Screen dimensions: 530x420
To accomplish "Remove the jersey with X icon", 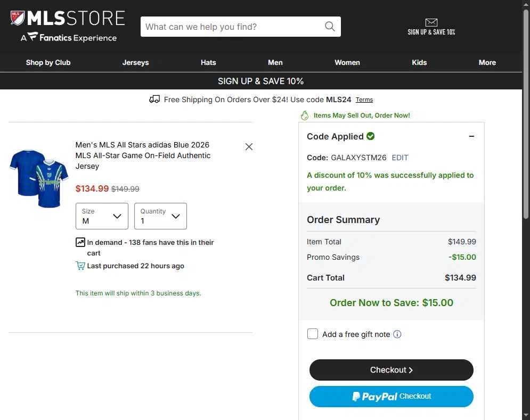I will pos(249,146).
